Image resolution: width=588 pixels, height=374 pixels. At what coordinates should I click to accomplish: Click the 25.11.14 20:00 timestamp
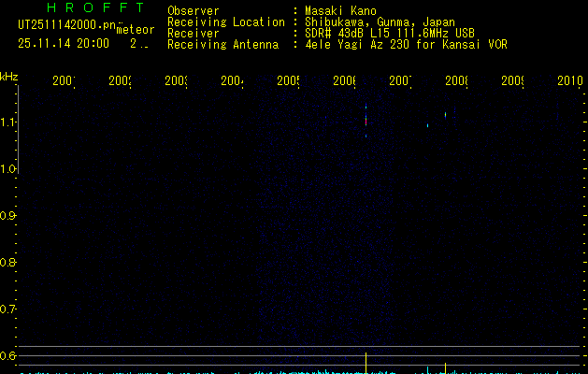64,43
